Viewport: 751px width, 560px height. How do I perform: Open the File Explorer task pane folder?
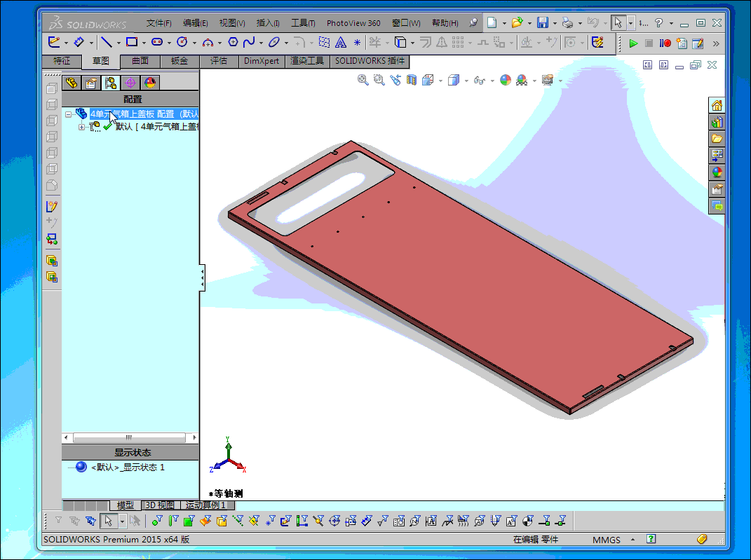coord(717,139)
